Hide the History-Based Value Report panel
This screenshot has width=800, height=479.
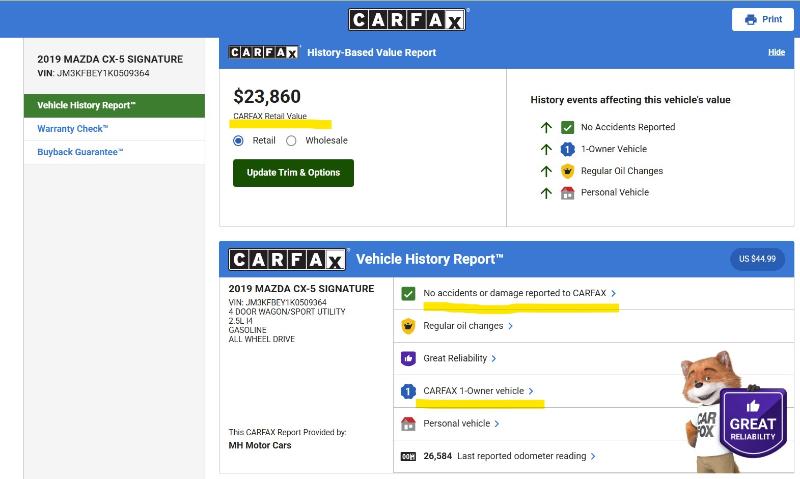click(x=776, y=52)
